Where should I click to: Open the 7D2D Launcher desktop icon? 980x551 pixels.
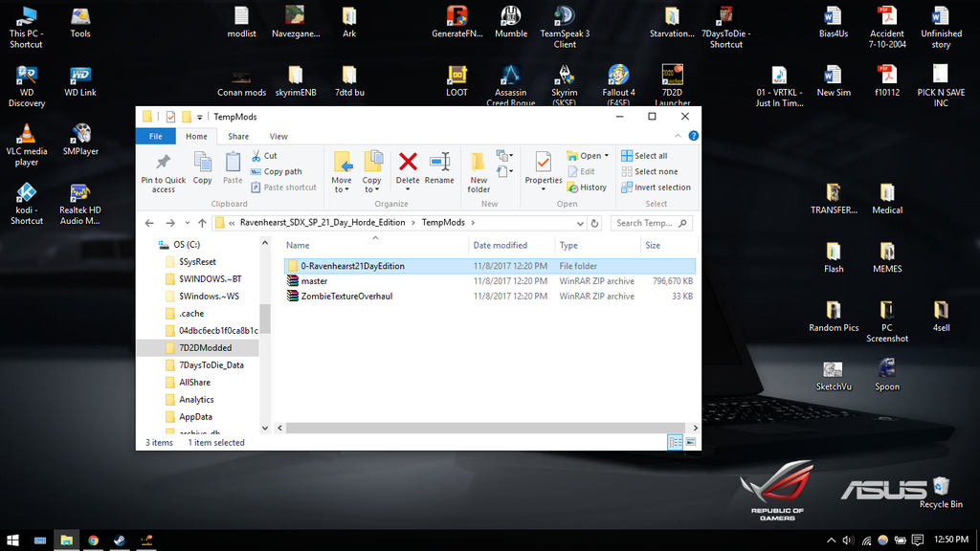click(x=672, y=85)
